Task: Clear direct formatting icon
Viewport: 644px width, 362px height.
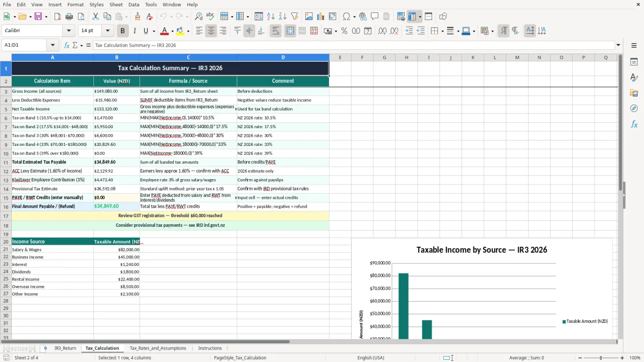Action: 149,17
